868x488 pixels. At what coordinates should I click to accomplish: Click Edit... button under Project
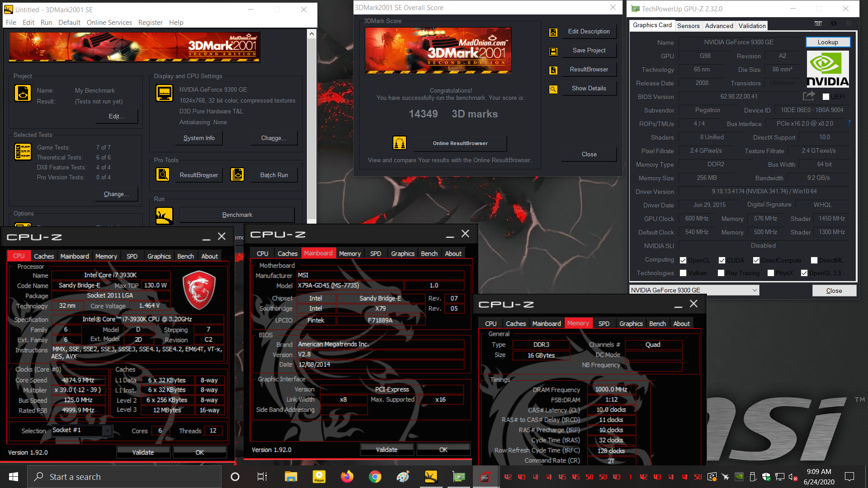coord(117,117)
